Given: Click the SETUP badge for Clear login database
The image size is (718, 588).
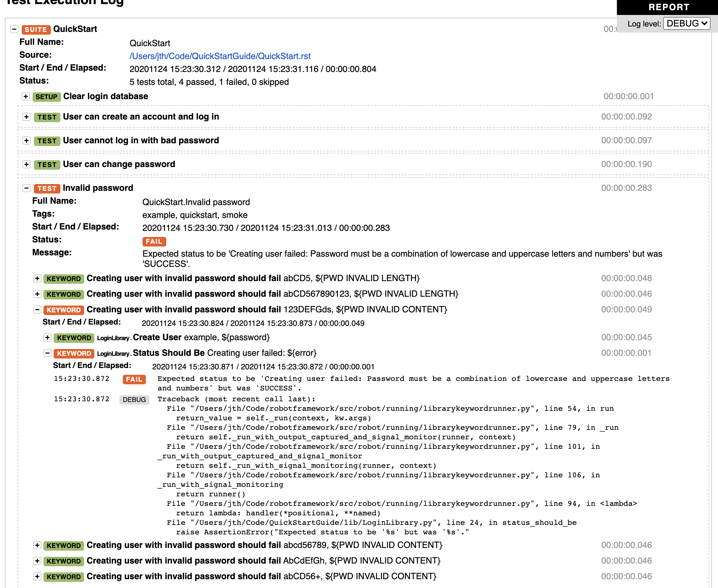Looking at the screenshot, I should point(46,97).
